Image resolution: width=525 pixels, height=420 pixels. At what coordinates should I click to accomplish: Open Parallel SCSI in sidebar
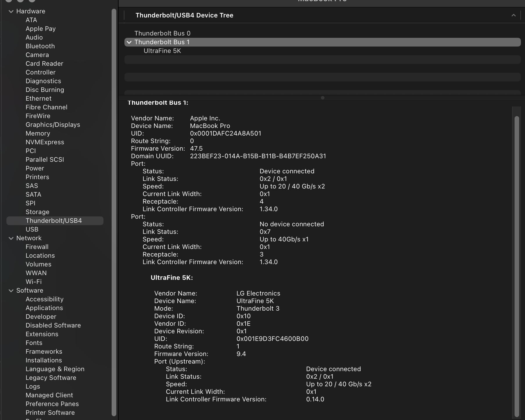coord(45,160)
